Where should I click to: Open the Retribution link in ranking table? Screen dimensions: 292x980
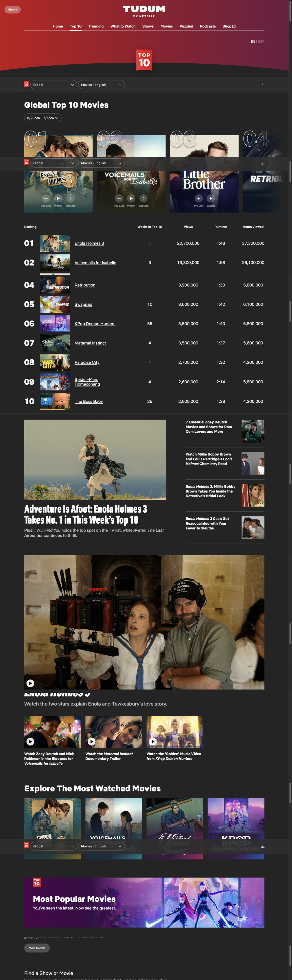[x=85, y=285]
